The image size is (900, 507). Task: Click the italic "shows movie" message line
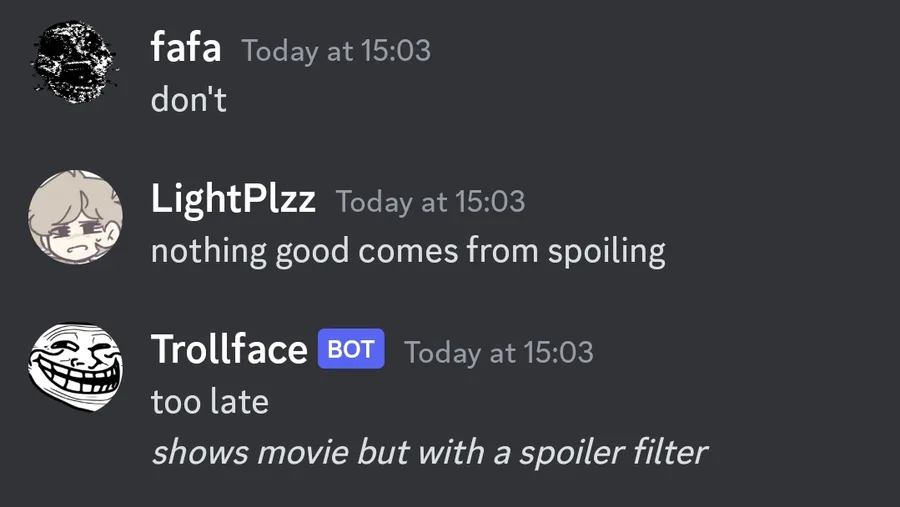[x=429, y=452]
